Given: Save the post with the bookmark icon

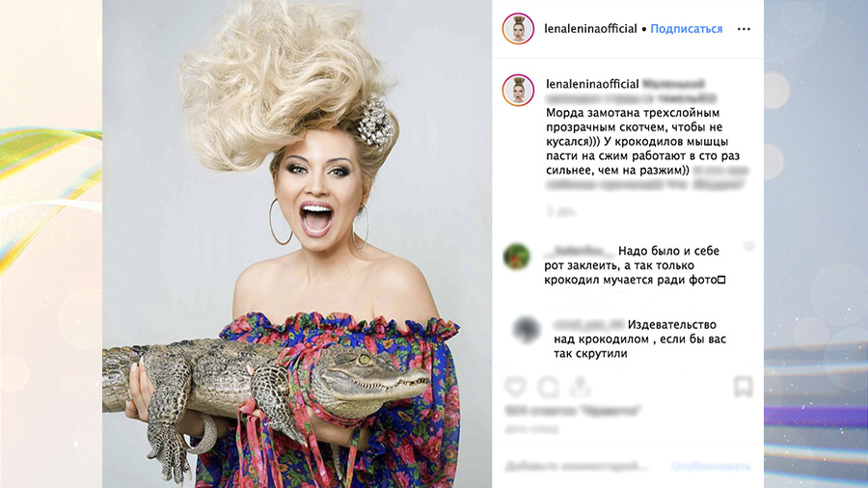Looking at the screenshot, I should (743, 386).
